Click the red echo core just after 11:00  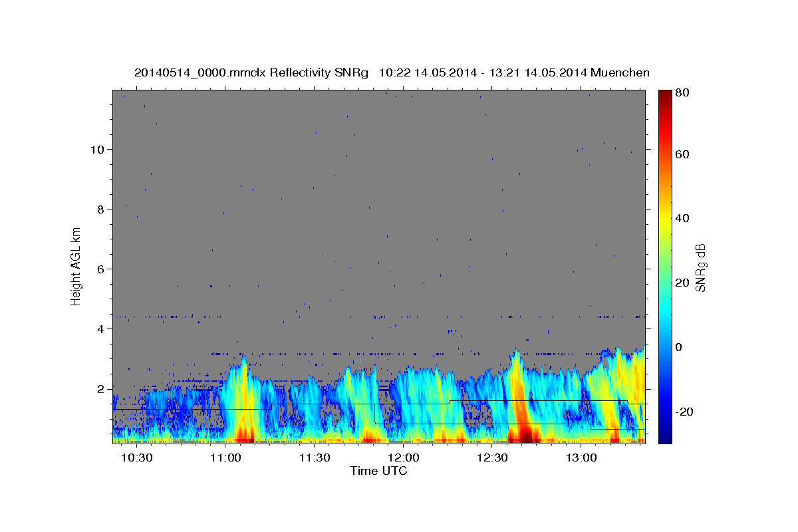click(244, 436)
